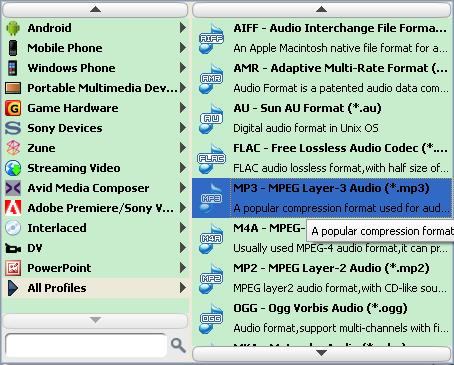Click the AIFF music note icon
Screen dimensions: 454x365
pos(211,39)
